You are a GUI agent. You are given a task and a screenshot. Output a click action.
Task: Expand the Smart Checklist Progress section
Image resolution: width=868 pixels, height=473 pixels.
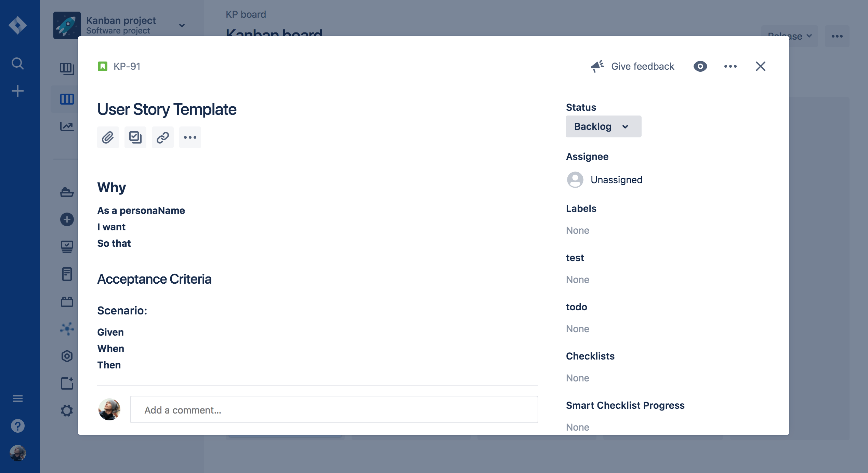[x=626, y=405]
